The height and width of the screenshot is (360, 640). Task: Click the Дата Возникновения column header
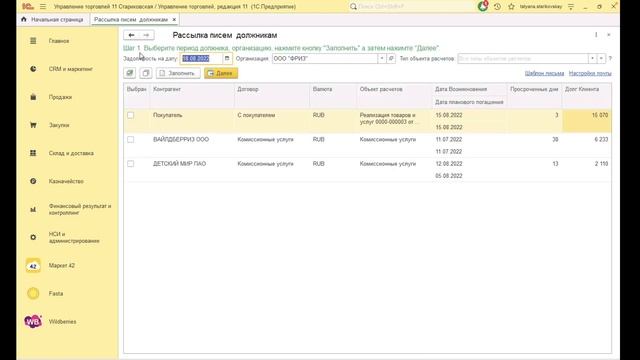point(469,89)
